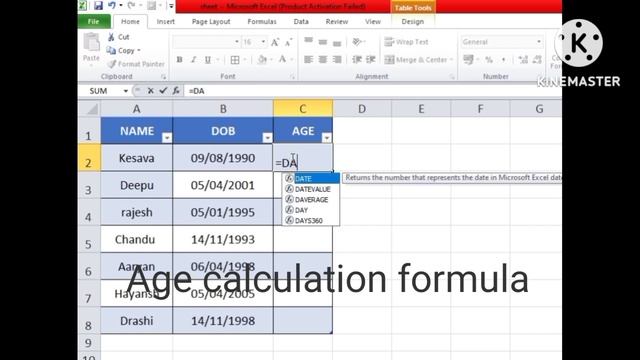This screenshot has width=640, height=360.
Task: Open the Copy dropdown arrow
Action: coord(139,51)
